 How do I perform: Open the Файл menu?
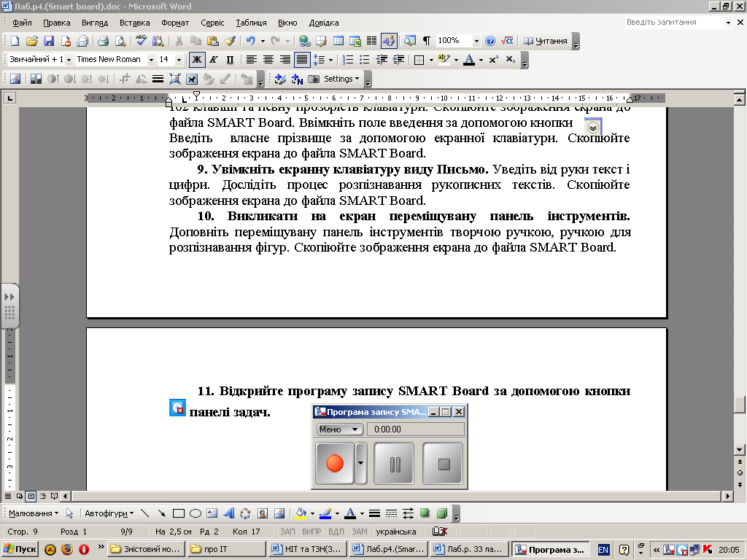[22, 23]
